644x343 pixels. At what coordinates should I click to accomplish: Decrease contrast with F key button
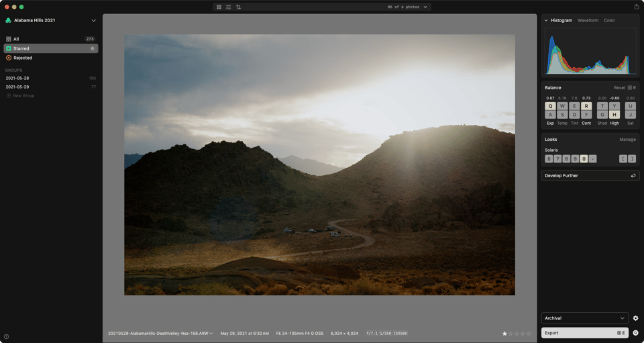click(x=586, y=115)
